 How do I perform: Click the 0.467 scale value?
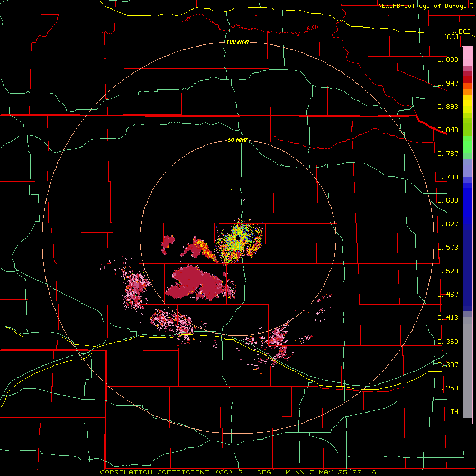pos(448,295)
